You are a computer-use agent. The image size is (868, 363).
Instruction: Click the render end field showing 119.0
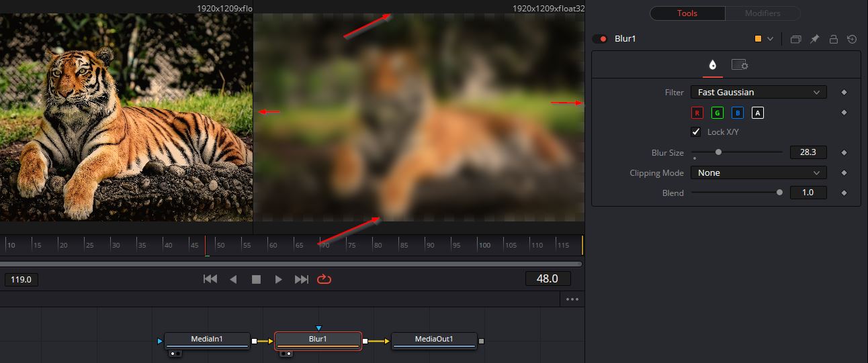click(21, 279)
